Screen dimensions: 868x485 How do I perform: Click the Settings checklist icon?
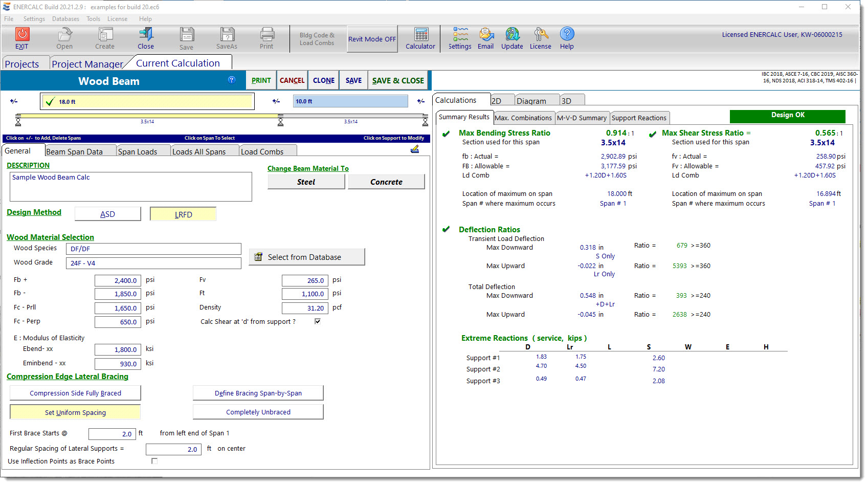click(x=460, y=34)
